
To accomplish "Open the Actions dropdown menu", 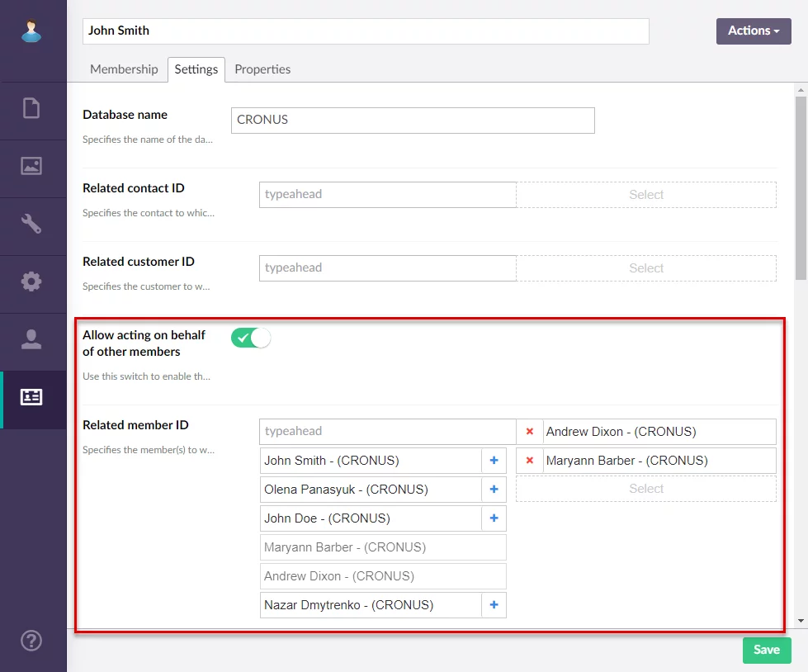I will pos(753,31).
